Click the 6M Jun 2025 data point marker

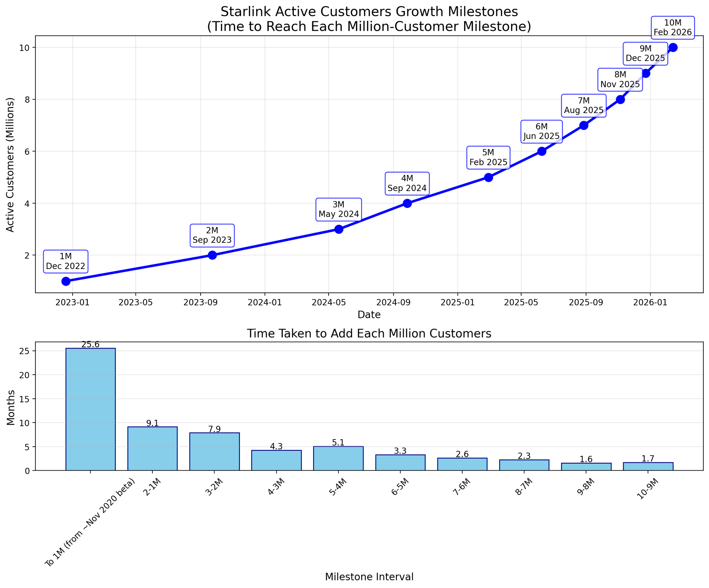click(x=542, y=151)
